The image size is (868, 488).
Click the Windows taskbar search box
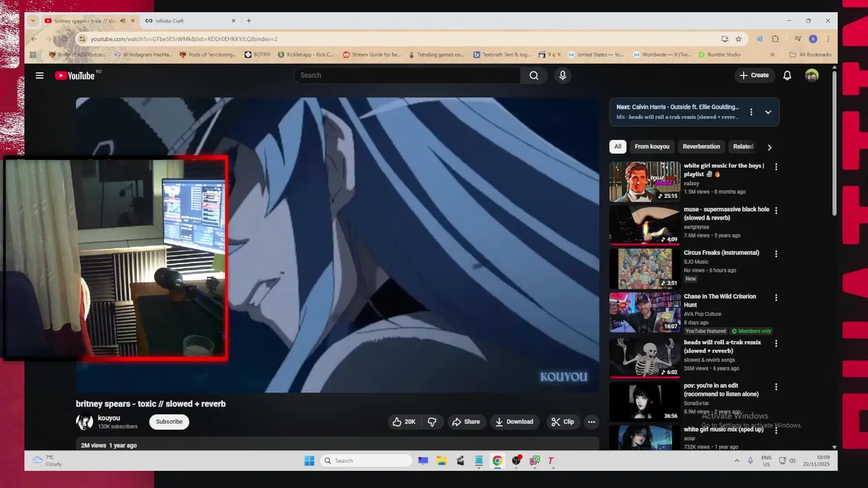(366, 461)
